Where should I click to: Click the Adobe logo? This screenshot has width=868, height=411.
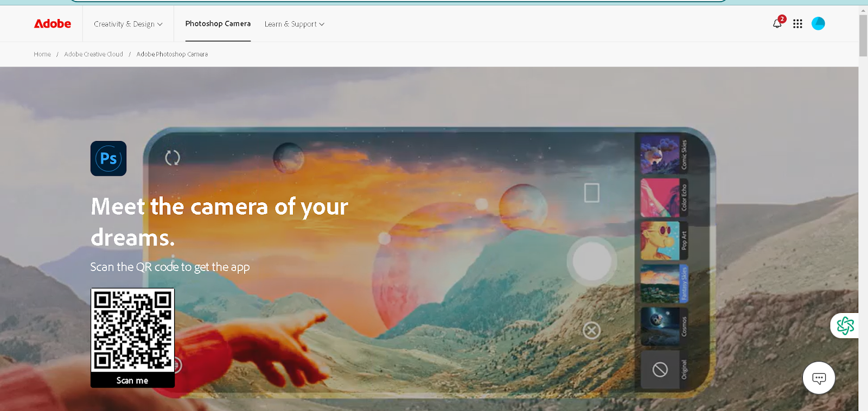(x=53, y=24)
